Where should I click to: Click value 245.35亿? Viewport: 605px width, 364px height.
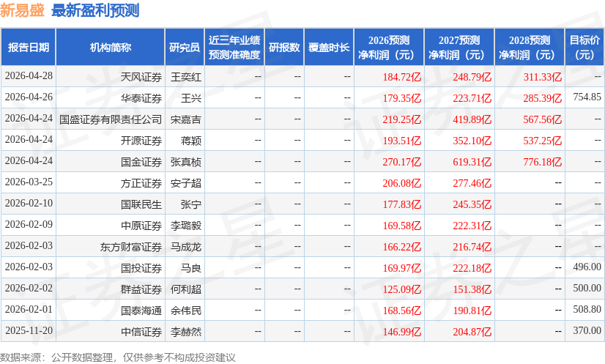point(472,204)
